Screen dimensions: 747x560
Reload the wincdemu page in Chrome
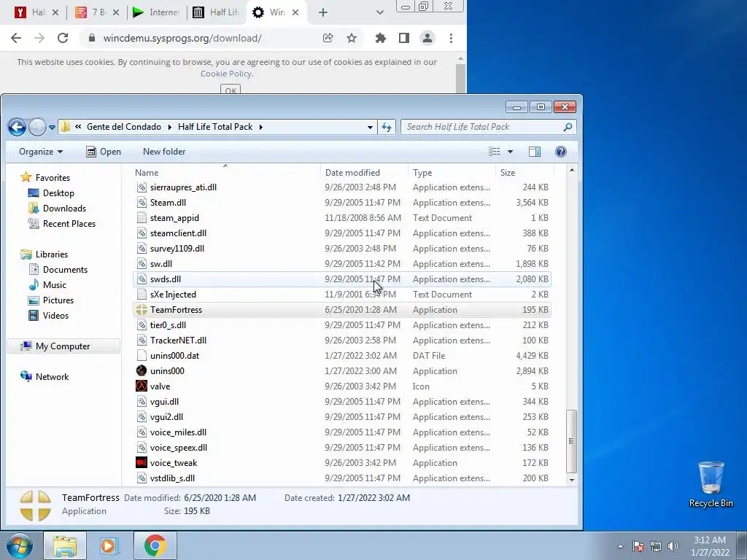pyautogui.click(x=63, y=38)
